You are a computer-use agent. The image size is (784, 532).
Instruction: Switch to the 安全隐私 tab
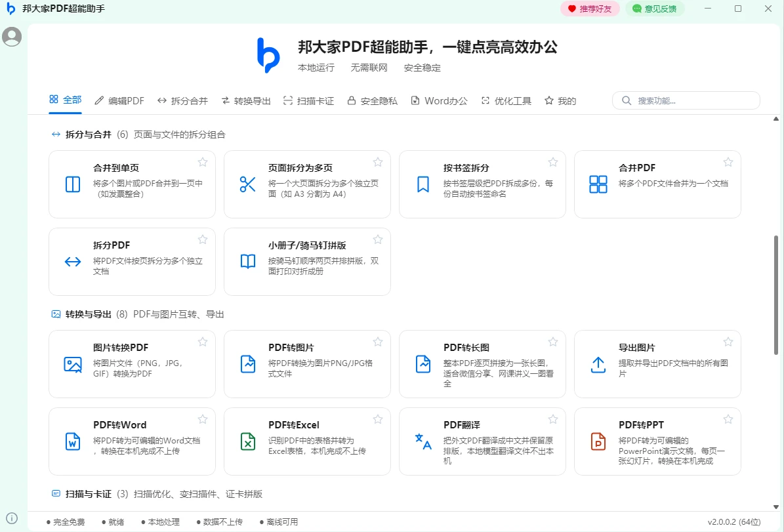[373, 100]
